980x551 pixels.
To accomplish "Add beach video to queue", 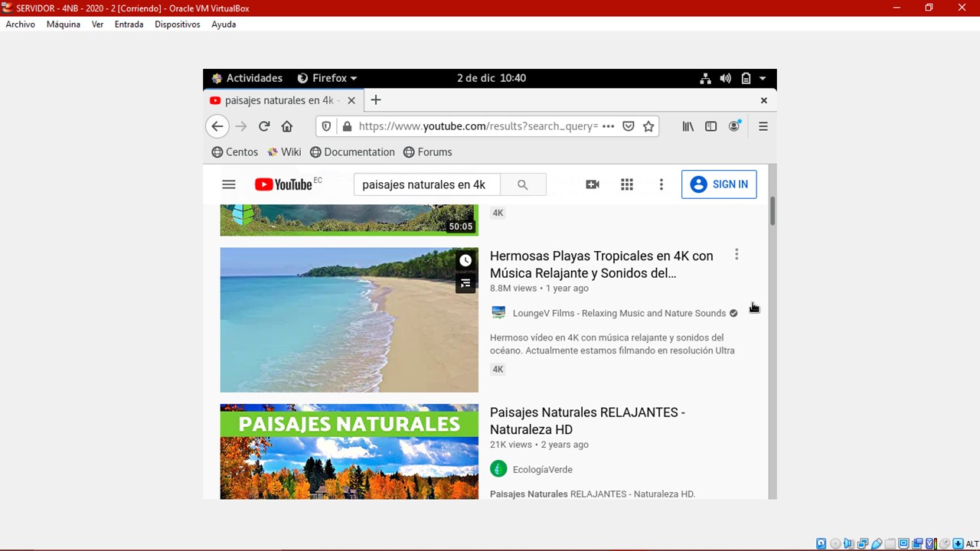I will (465, 283).
